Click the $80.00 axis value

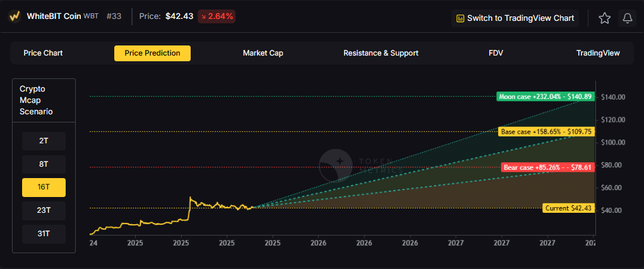tap(611, 165)
